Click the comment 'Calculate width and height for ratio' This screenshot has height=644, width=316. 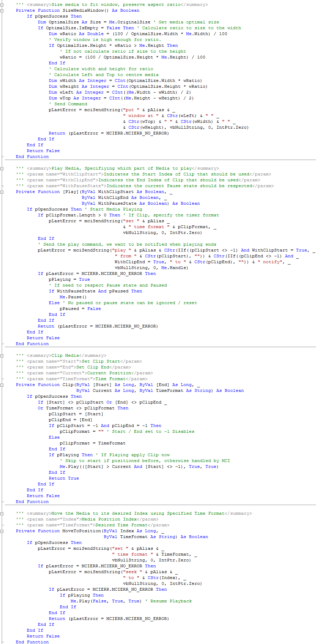(x=101, y=69)
